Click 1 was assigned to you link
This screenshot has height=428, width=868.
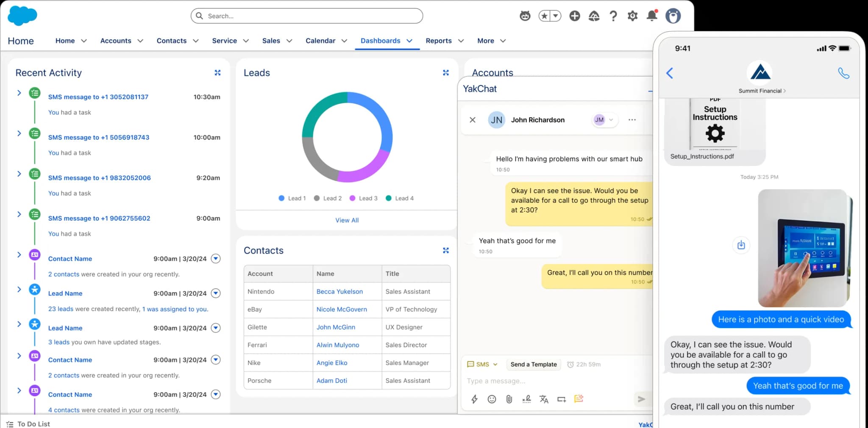pos(175,309)
